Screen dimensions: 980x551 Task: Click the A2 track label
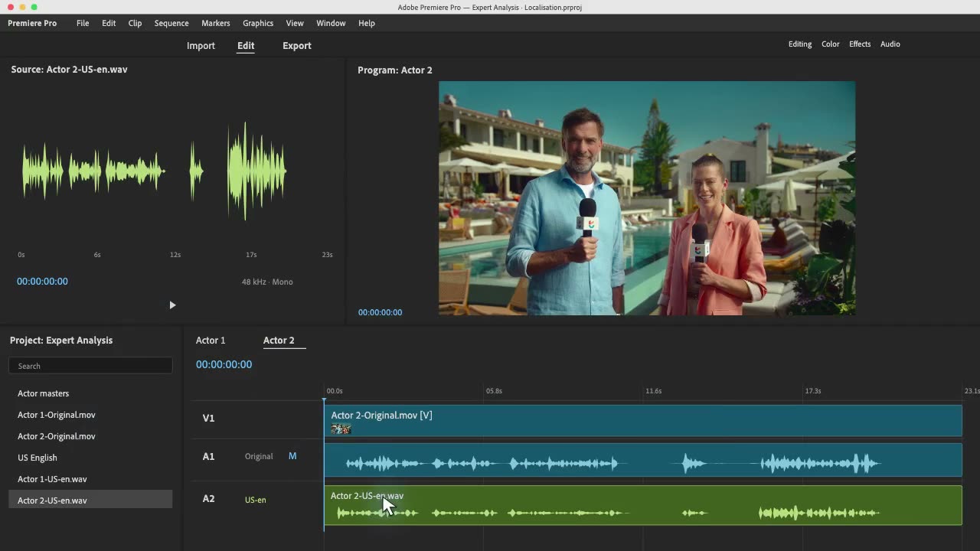coord(208,499)
